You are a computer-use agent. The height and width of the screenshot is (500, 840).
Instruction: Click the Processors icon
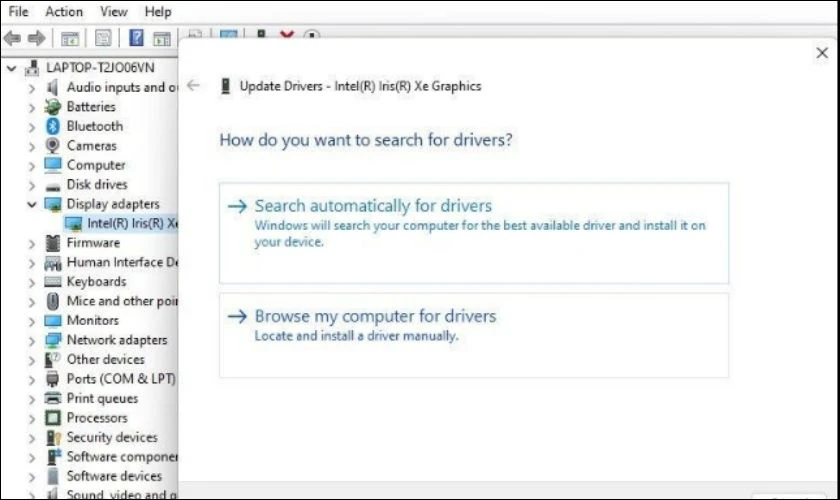coord(52,417)
